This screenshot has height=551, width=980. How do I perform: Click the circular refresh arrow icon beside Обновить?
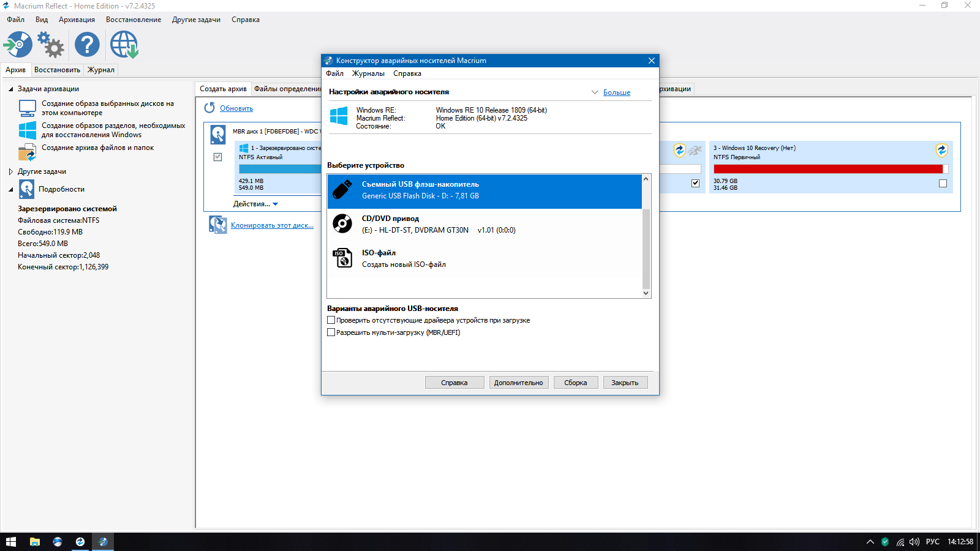point(209,108)
